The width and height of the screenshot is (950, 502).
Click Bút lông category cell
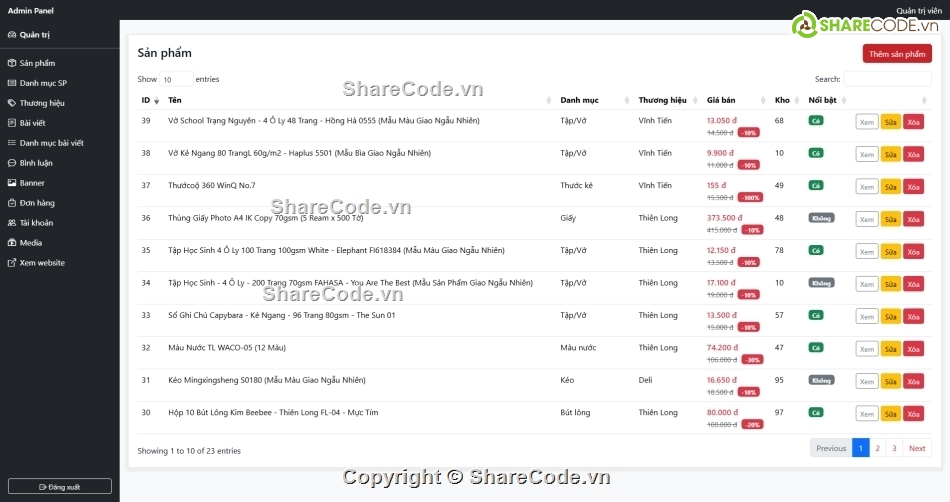[x=575, y=412]
